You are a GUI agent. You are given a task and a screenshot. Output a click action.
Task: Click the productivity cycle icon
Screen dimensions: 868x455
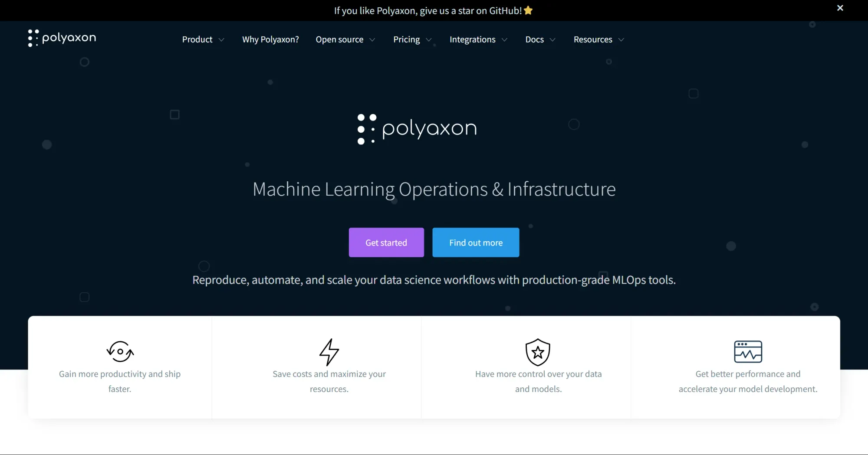pyautogui.click(x=120, y=351)
